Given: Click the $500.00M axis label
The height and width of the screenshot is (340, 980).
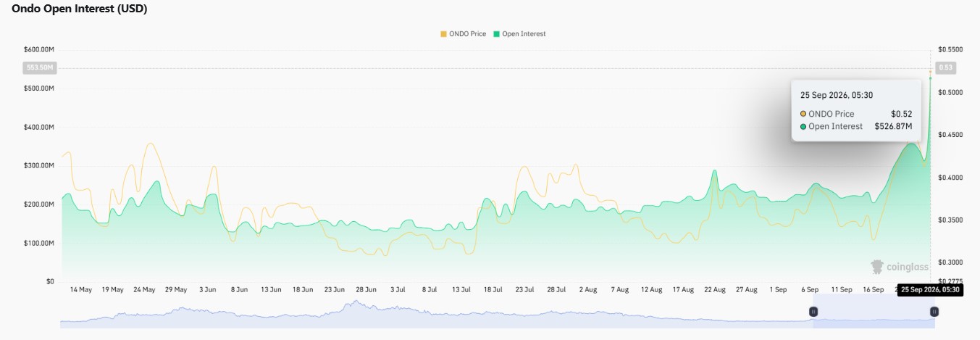Looking at the screenshot, I should pos(40,88).
